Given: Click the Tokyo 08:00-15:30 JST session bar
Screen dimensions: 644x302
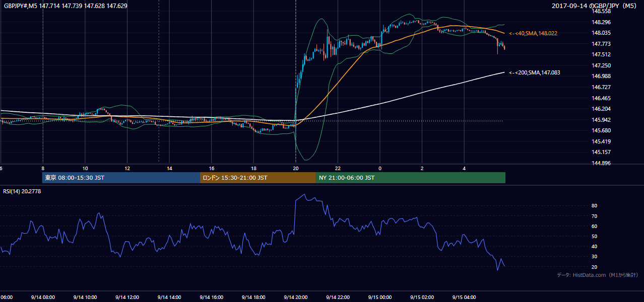Looking at the screenshot, I should pyautogui.click(x=121, y=178).
